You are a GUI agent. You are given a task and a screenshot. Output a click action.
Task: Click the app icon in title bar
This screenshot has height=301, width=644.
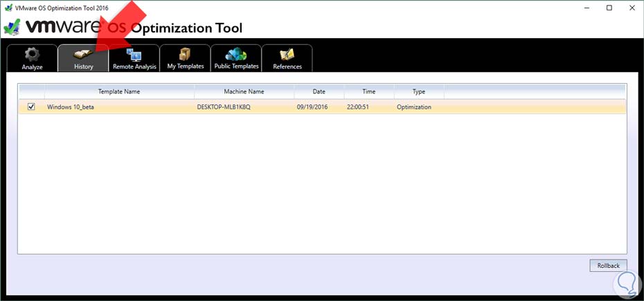(8, 8)
